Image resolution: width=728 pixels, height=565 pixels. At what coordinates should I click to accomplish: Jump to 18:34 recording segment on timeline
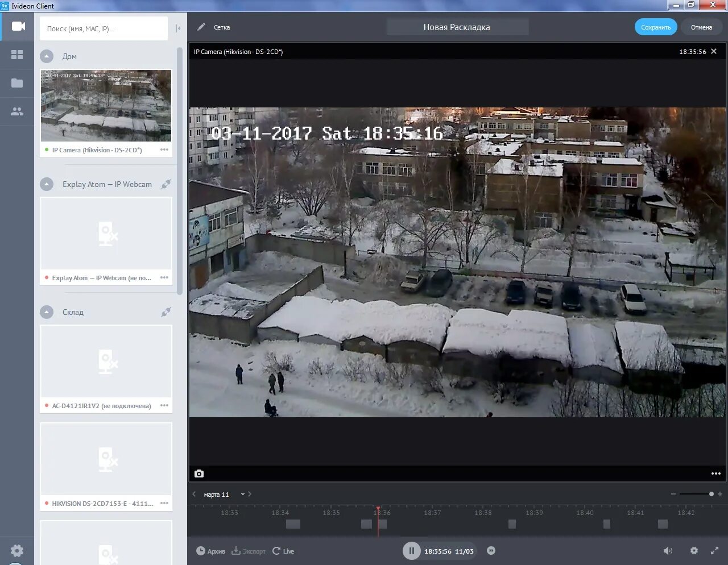point(293,524)
